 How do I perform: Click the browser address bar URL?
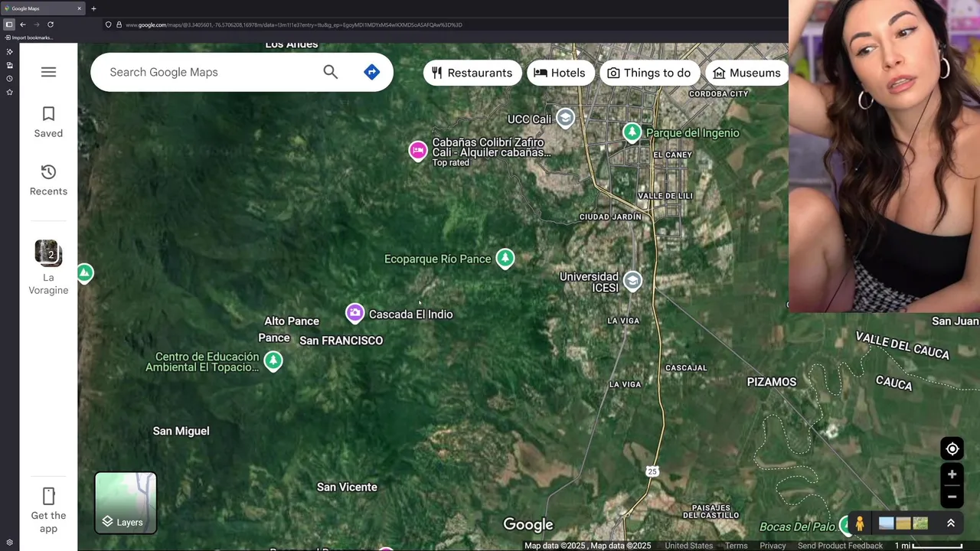pos(294,24)
